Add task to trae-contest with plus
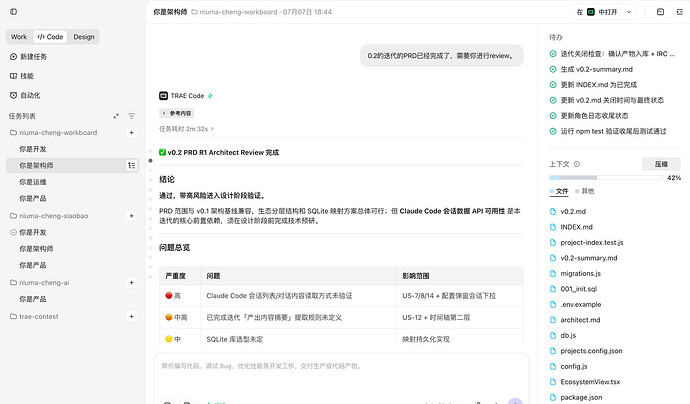Screen dimensions: 690x404 coord(132,316)
